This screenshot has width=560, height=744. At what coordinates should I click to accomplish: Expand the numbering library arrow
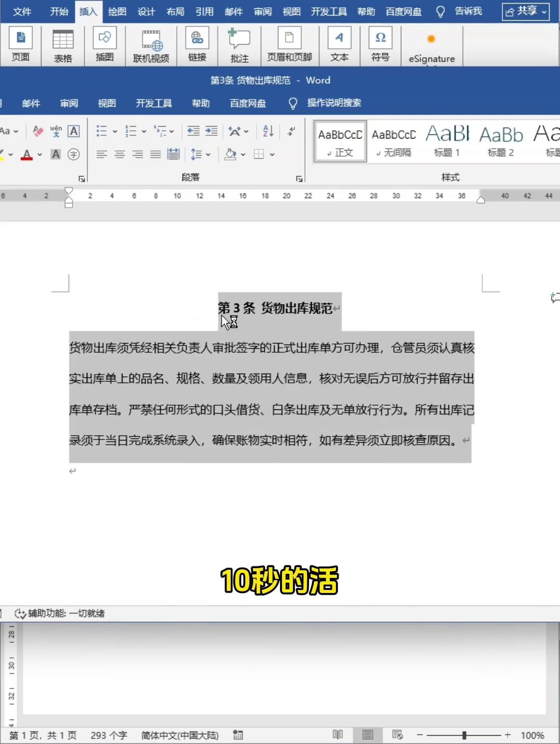point(144,132)
